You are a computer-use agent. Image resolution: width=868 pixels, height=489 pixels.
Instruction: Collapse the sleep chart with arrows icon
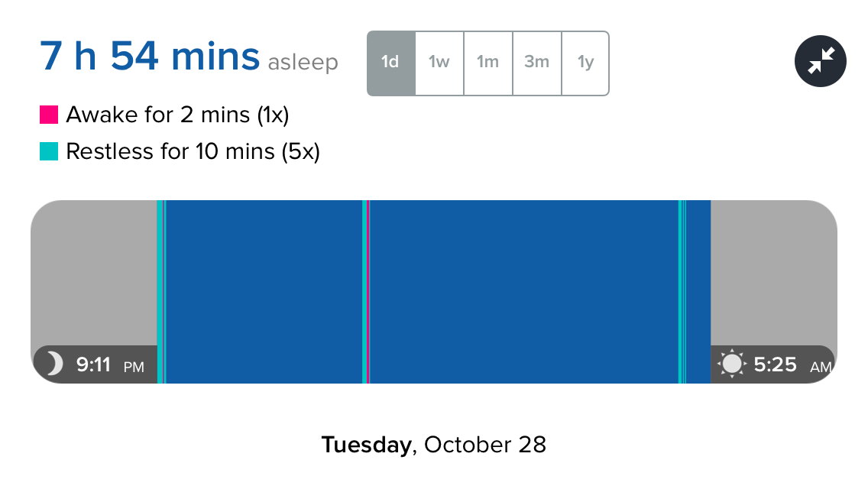tap(821, 61)
